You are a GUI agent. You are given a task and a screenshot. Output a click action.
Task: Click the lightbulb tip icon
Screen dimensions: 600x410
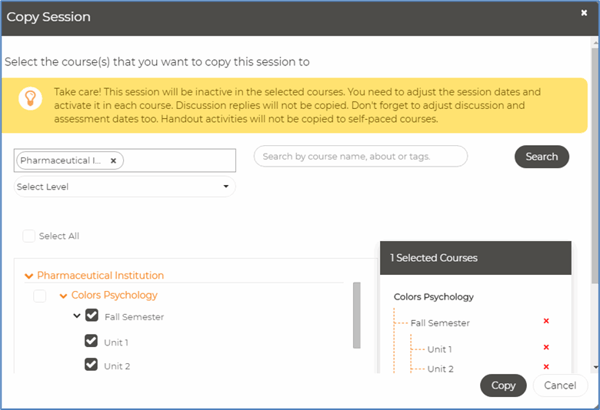pos(30,98)
